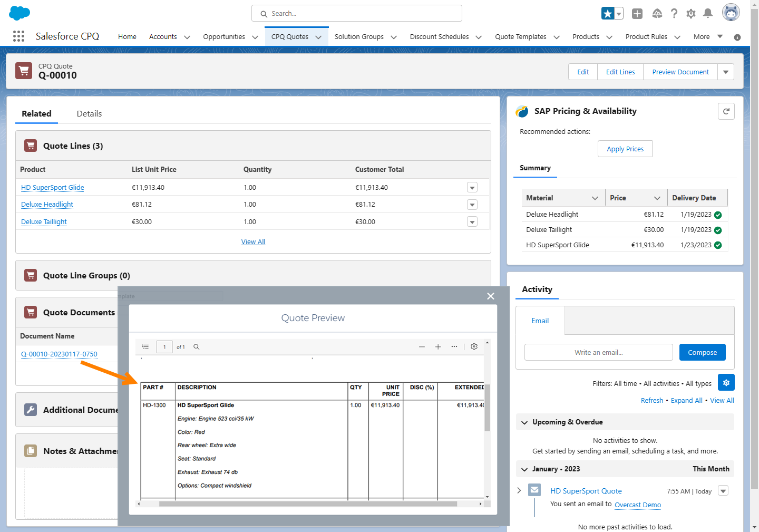The height and width of the screenshot is (532, 759).
Task: Open the Material column header menu chevron
Action: point(595,198)
